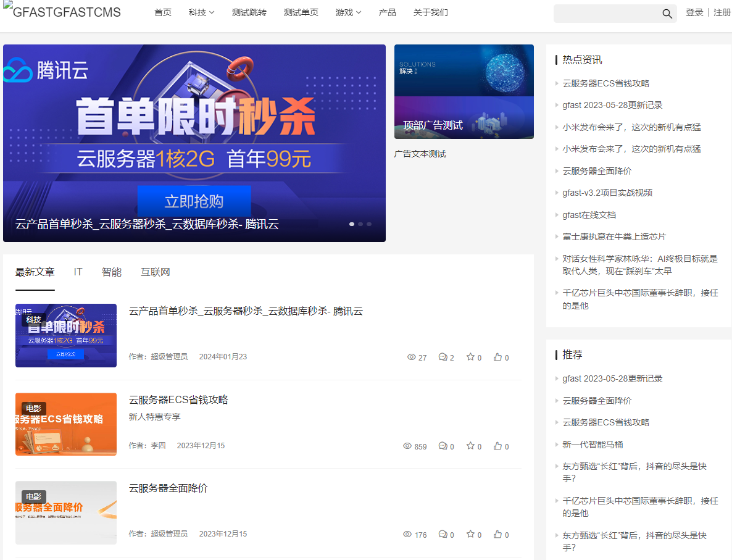The image size is (732, 560).
Task: Click views eye icon on 腾讯云 article
Action: (x=411, y=357)
